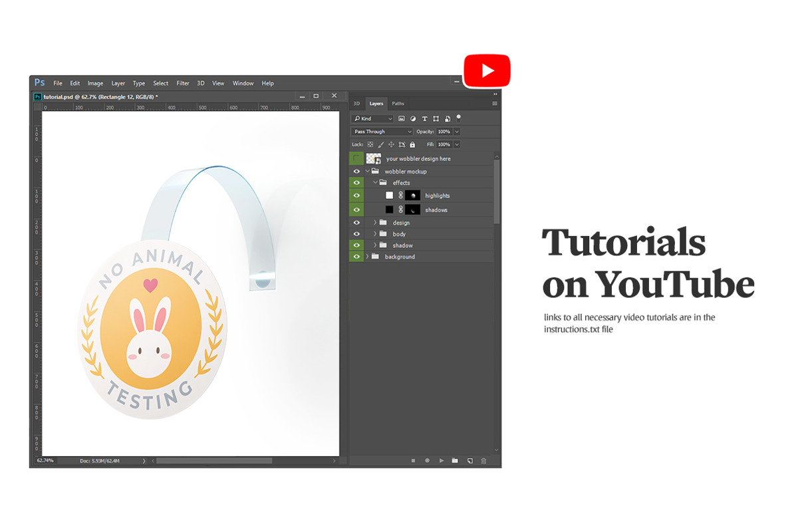
Task: Click the play selection triangle icon
Action: [x=441, y=460]
